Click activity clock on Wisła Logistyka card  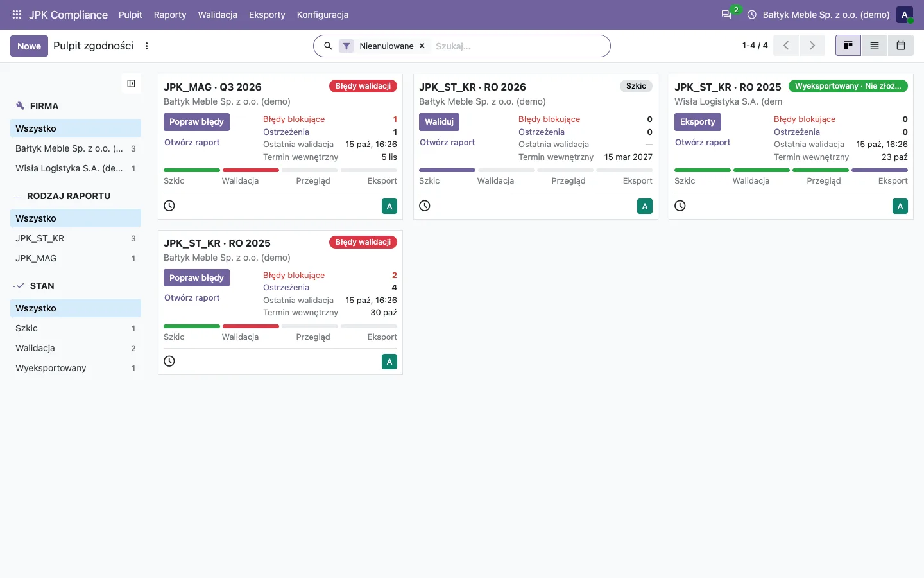coord(680,206)
